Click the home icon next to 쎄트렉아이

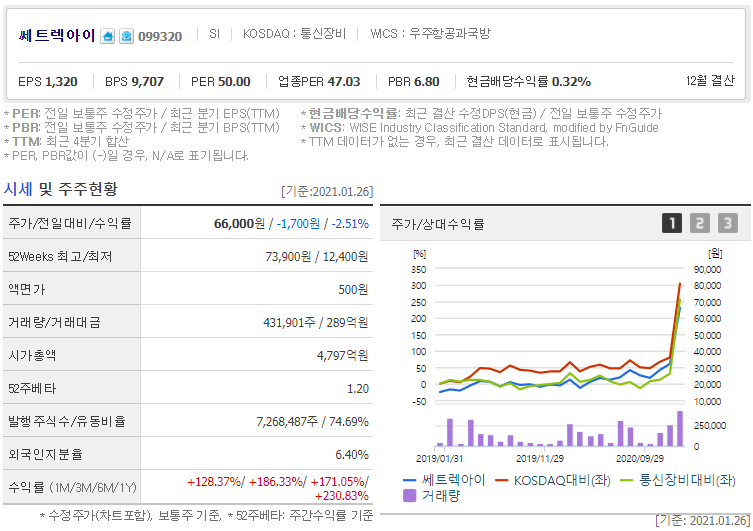point(108,36)
